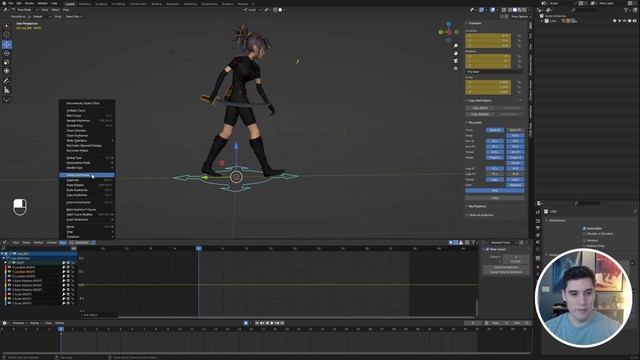Open the File menu
The width and height of the screenshot is (640, 360).
[11, 3]
